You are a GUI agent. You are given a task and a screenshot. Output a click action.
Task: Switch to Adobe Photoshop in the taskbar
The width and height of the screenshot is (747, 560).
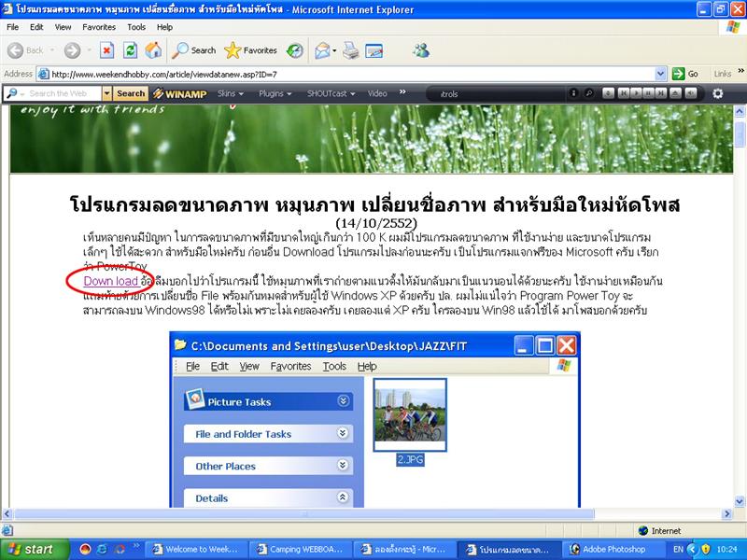click(607, 549)
